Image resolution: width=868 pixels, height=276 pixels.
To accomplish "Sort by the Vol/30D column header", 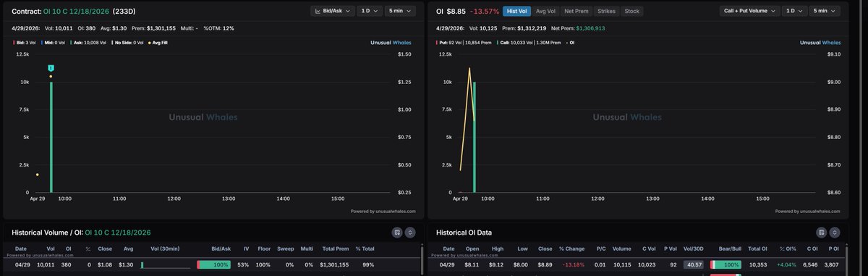I will tap(694, 248).
